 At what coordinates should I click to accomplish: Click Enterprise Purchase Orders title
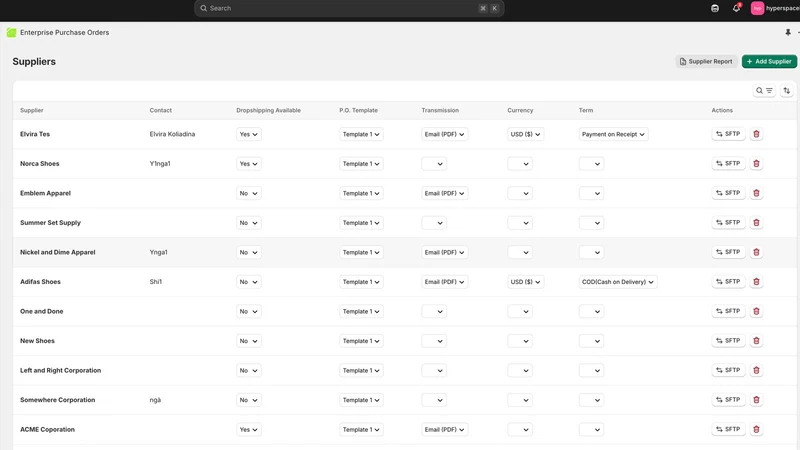click(x=64, y=33)
